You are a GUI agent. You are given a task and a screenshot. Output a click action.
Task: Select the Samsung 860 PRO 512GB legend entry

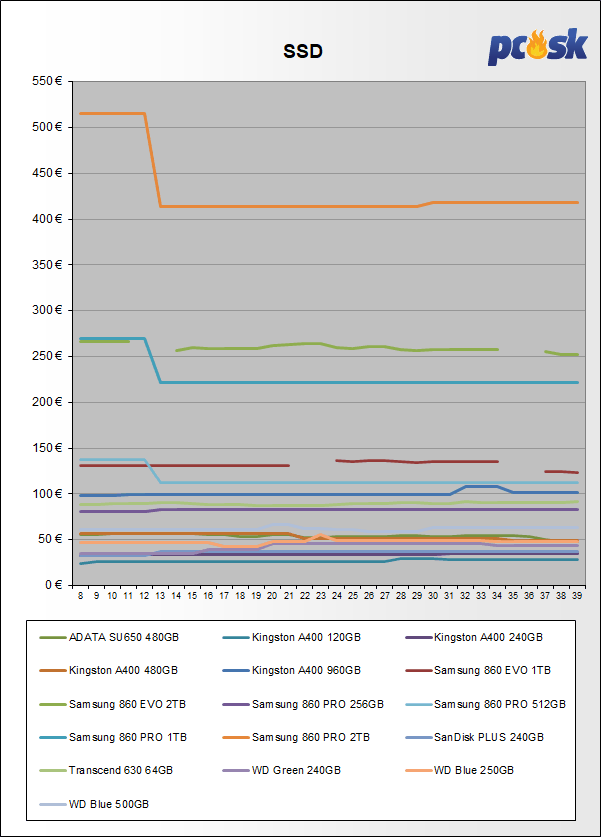click(486, 705)
